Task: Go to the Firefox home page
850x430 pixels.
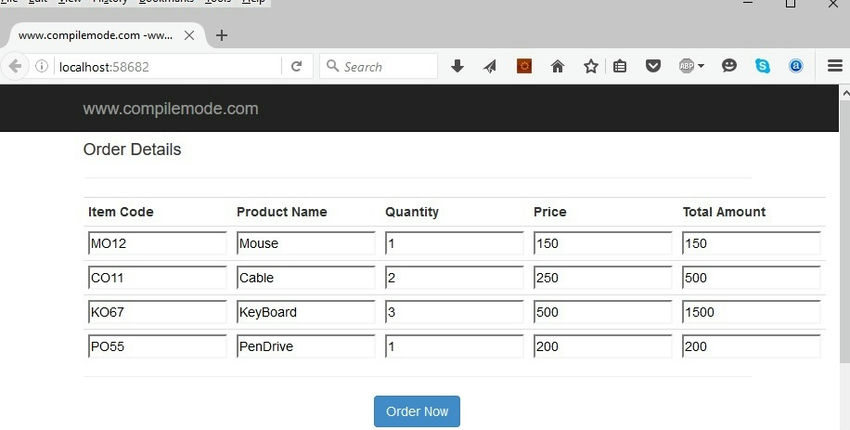Action: click(x=557, y=66)
